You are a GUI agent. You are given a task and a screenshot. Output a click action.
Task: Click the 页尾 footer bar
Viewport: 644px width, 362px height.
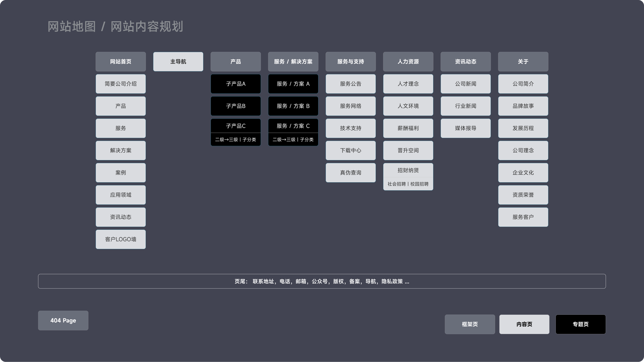(322, 281)
